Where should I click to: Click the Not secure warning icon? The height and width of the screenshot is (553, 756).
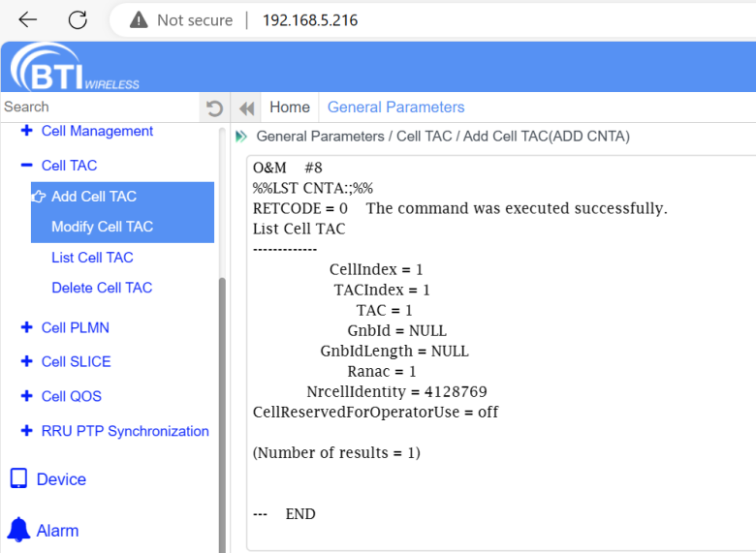tap(139, 20)
